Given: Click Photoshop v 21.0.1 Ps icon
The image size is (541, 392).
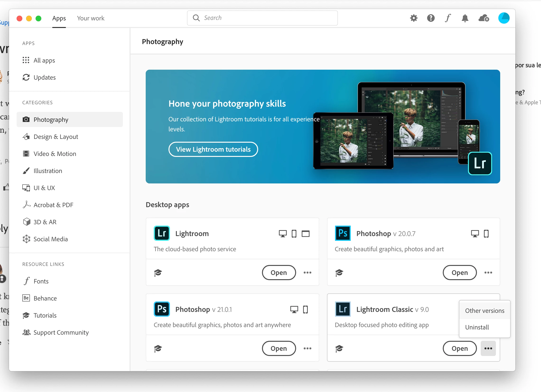Looking at the screenshot, I should pyautogui.click(x=162, y=309).
